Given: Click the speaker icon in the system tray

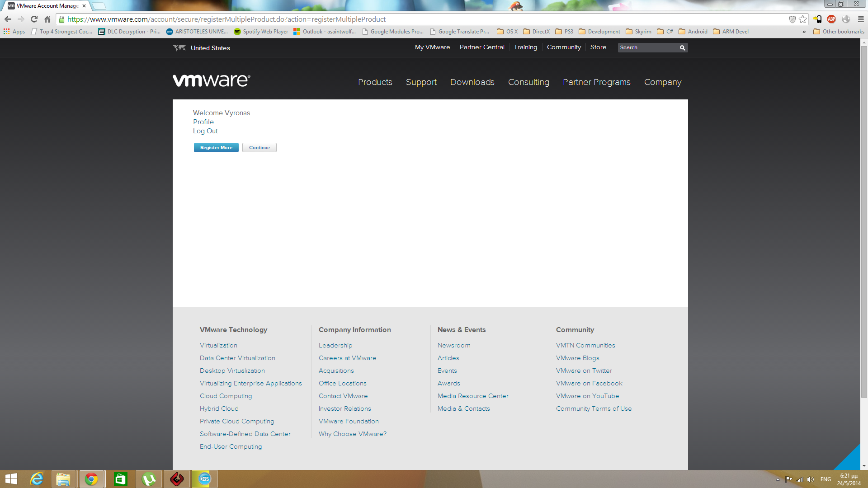Looking at the screenshot, I should 811,479.
